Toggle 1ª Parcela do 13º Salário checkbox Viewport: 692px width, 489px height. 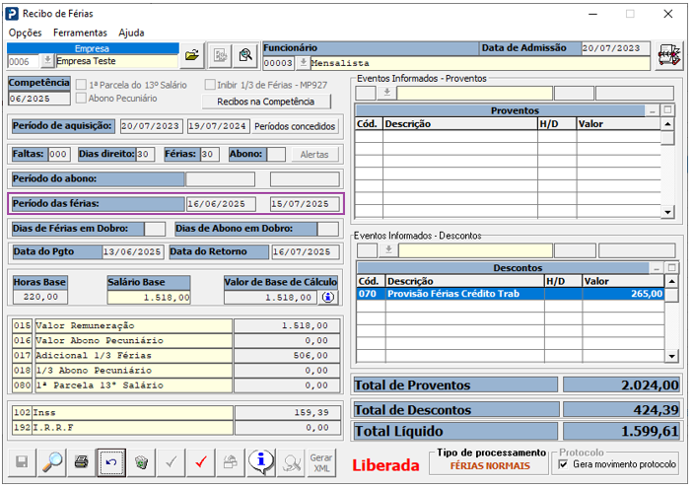tap(81, 85)
